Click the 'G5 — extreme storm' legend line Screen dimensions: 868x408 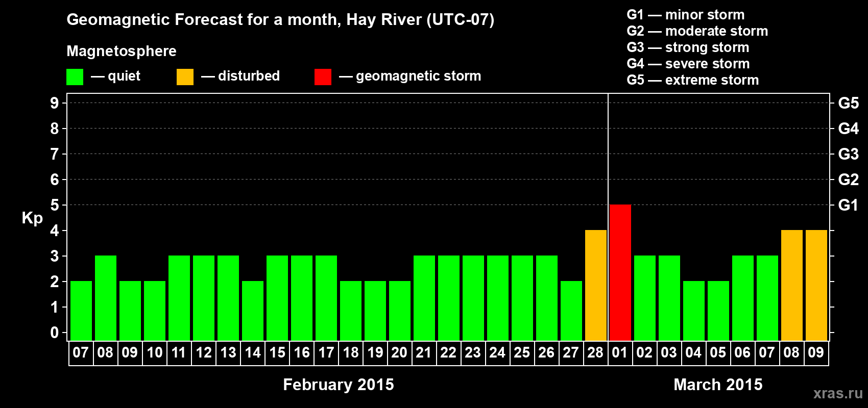click(x=692, y=80)
